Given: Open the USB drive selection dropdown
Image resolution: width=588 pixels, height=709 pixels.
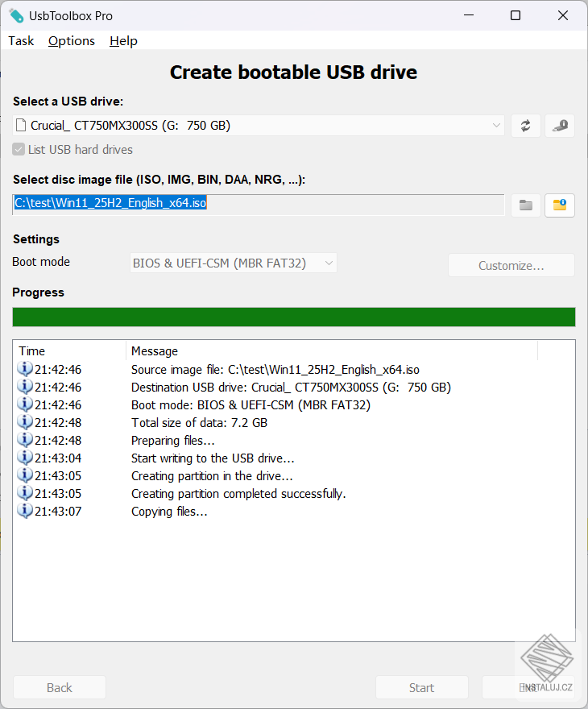Looking at the screenshot, I should click(259, 126).
